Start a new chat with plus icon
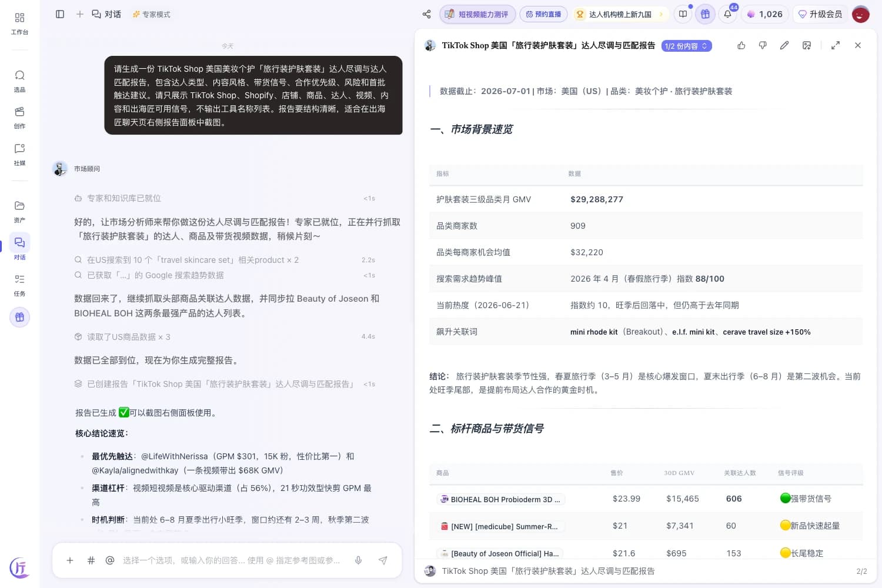 click(80, 14)
